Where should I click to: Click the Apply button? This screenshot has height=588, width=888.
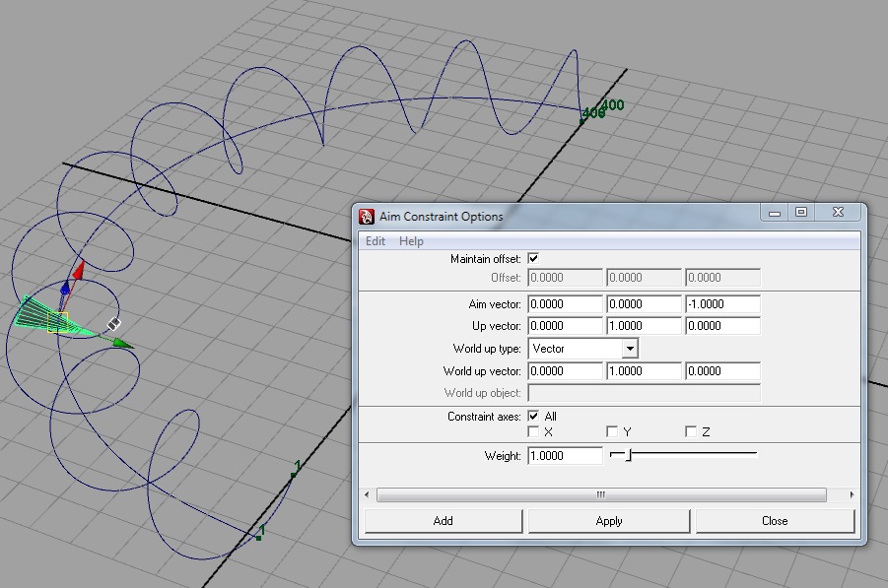[609, 521]
